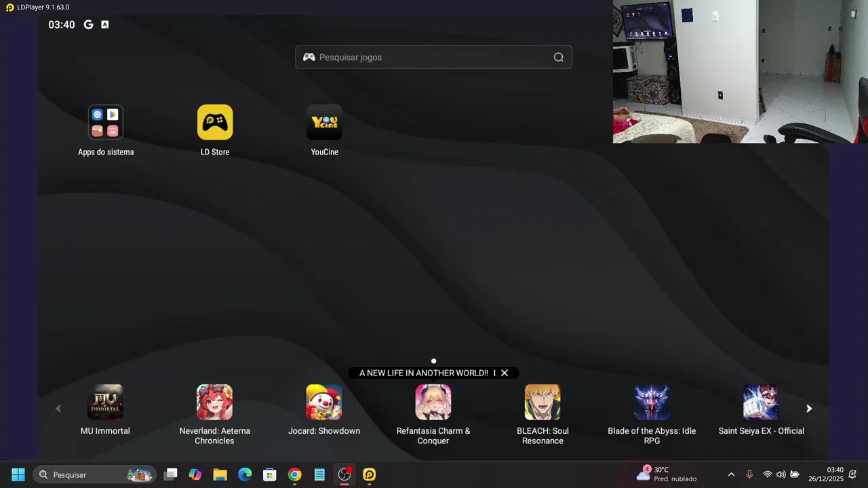Close the A NEW LIFE IN ANOTHER WORLD banner
Viewport: 868px width, 488px height.
tap(505, 373)
